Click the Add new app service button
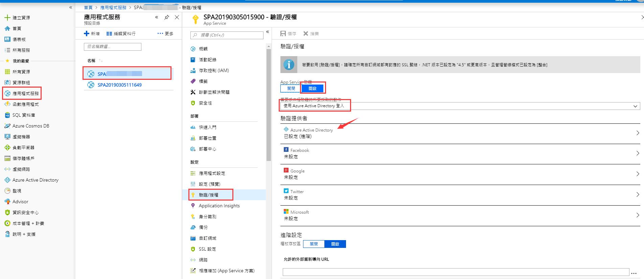Image resolution: width=644 pixels, height=279 pixels. point(92,33)
